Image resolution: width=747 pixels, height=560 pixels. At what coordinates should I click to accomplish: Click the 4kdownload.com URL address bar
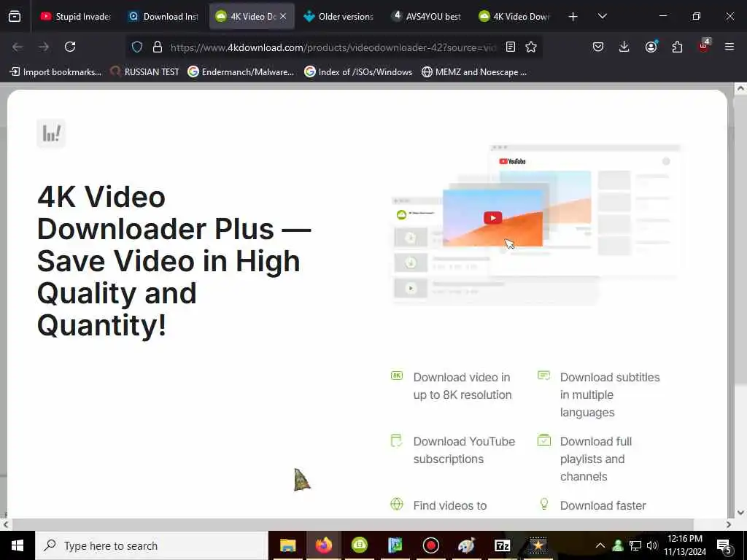coord(333,47)
